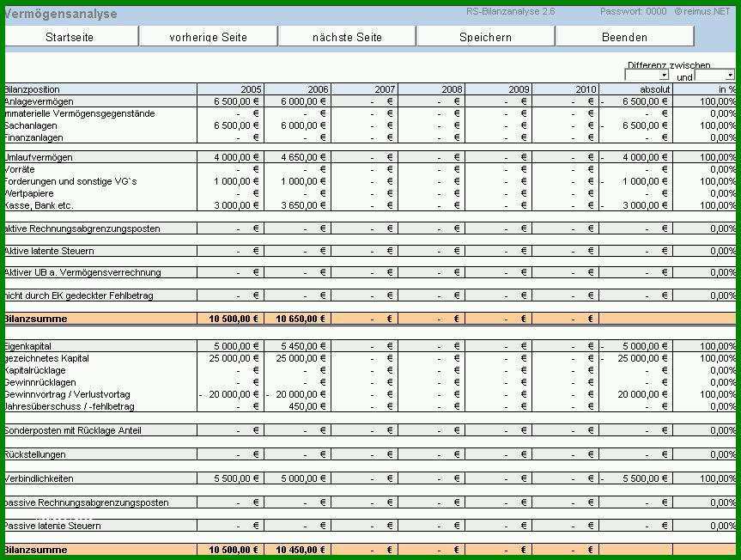The image size is (741, 560).
Task: Select Forderungen 2006 value 1 000,00 €
Action: pyautogui.click(x=298, y=181)
